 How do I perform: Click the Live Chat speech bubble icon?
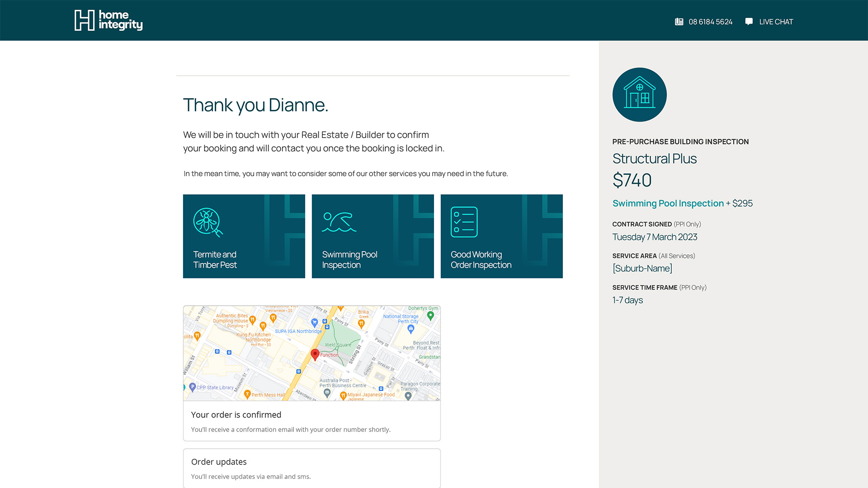tap(749, 22)
